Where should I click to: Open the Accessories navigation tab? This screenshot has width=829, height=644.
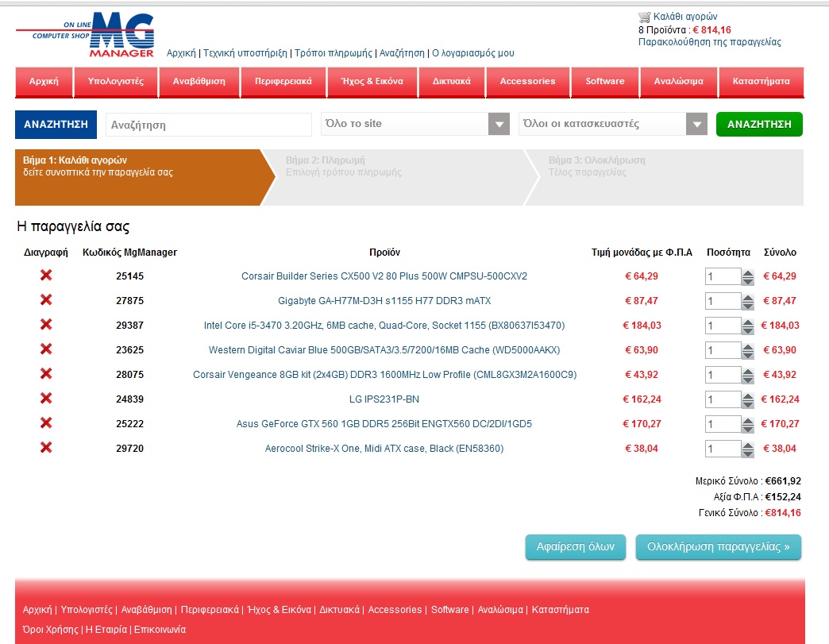point(527,82)
